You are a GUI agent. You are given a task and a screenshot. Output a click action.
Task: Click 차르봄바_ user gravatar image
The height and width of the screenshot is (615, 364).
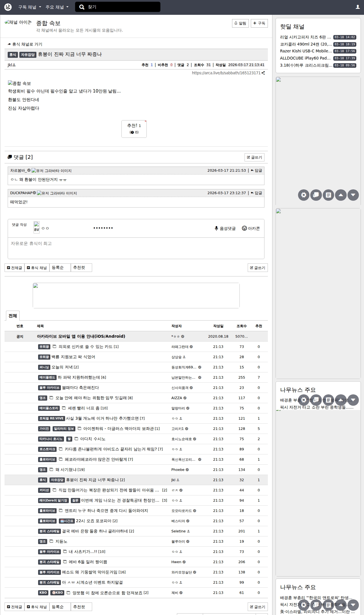click(x=51, y=171)
